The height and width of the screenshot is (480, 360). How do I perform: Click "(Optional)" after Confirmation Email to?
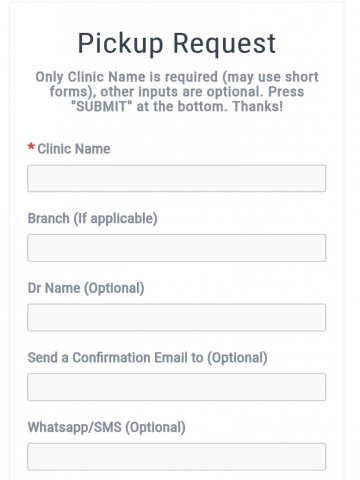pyautogui.click(x=237, y=358)
